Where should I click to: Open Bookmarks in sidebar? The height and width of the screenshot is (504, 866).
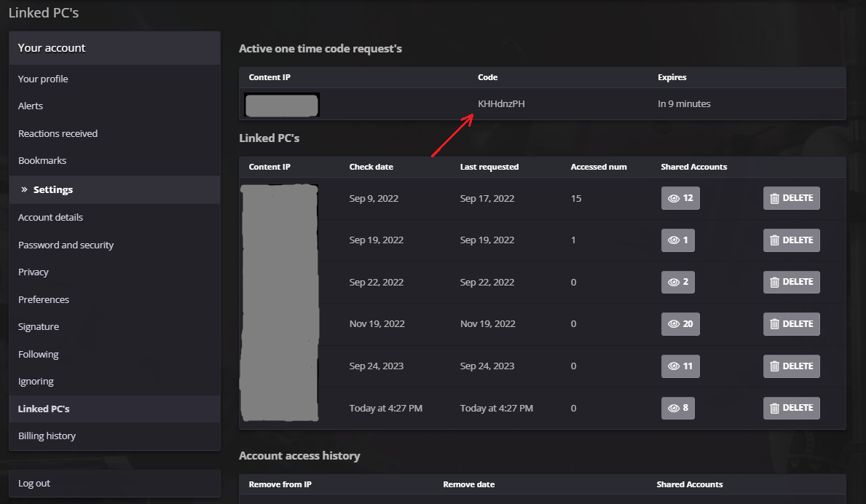114,161
